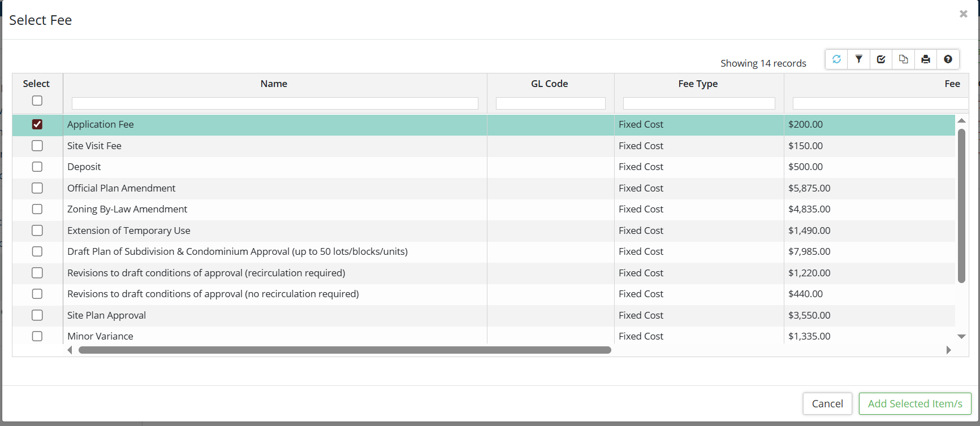Screen dimensions: 980x426
Task: Close the Select Fee dialog
Action: pyautogui.click(x=964, y=14)
